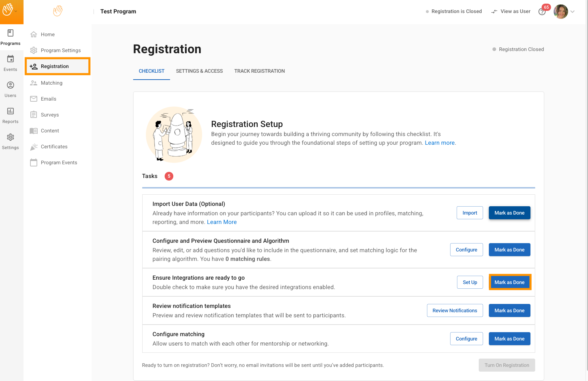
Task: Click the profile avatar photo
Action: 560,12
